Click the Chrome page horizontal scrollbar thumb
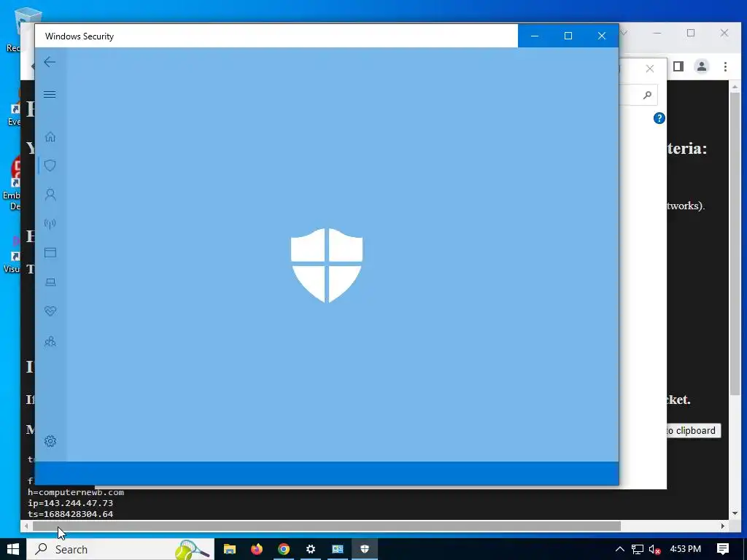This screenshot has width=747, height=560. [x=326, y=526]
